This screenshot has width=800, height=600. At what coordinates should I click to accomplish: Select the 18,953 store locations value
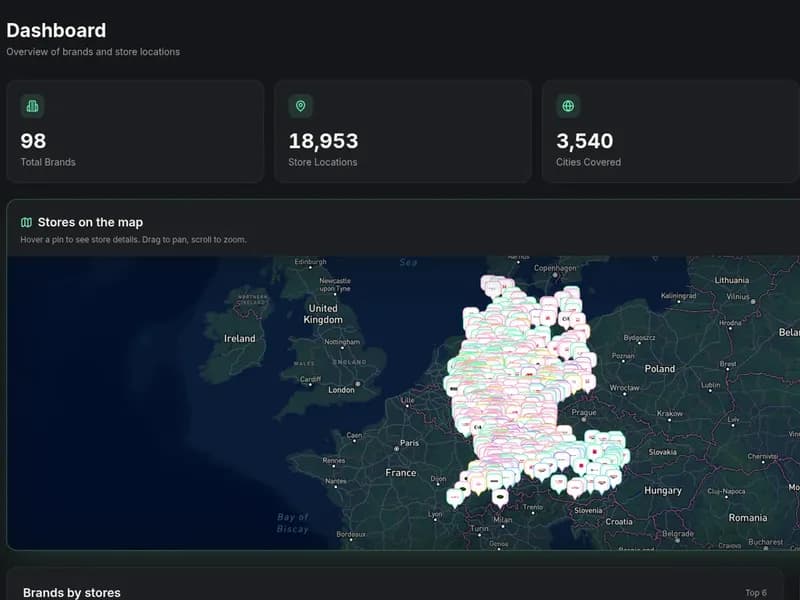323,141
